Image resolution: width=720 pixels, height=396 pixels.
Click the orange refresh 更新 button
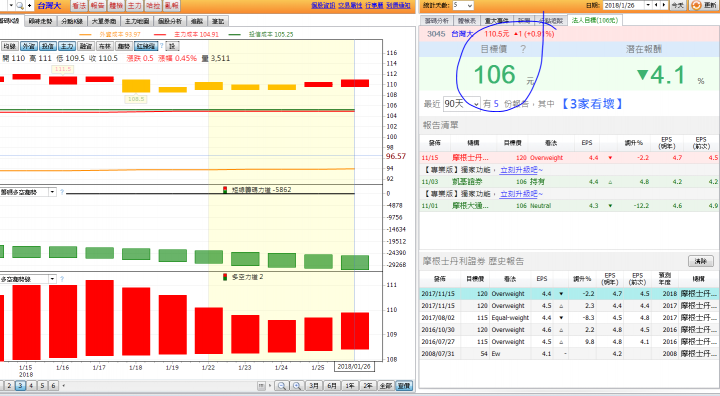click(x=704, y=6)
